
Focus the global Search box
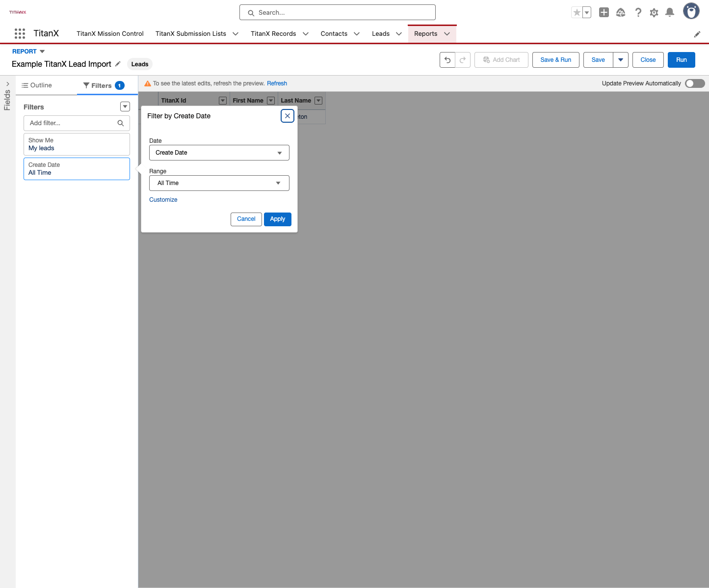(338, 13)
